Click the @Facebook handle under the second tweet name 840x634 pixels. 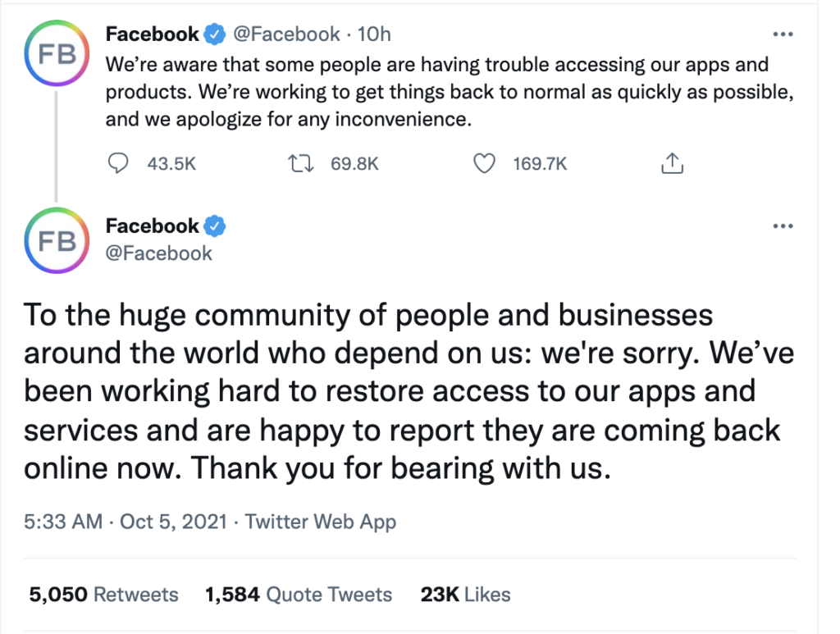tap(158, 253)
